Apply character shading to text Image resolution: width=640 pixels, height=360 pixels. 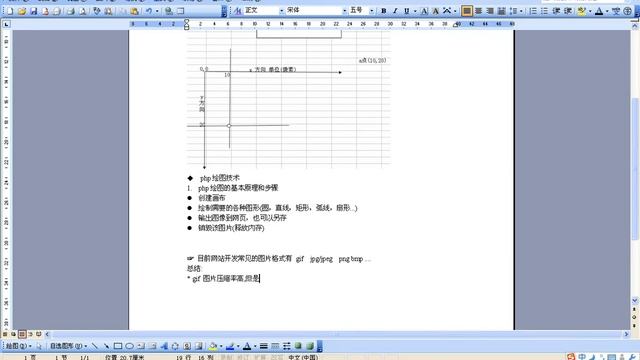[x=436, y=11]
